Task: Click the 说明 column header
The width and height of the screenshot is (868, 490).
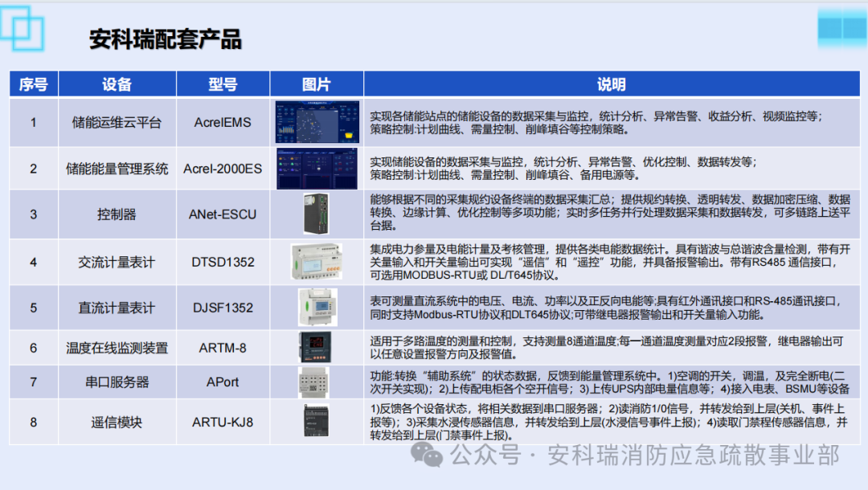Action: click(614, 84)
